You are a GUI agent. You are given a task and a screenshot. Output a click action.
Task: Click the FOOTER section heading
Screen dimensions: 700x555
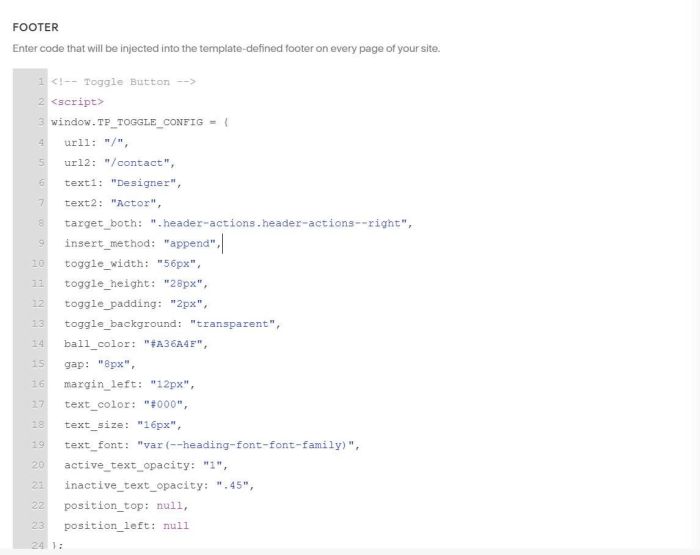[x=35, y=27]
